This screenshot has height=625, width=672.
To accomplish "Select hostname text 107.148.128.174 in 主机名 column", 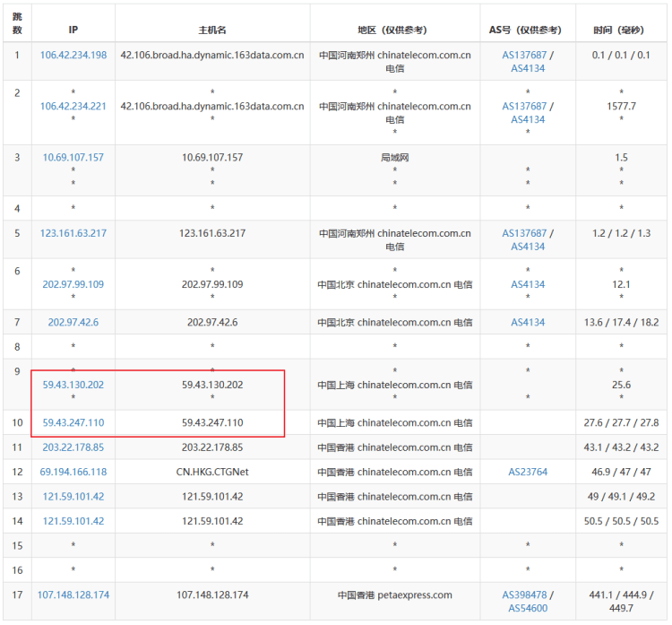I will pos(212,595).
